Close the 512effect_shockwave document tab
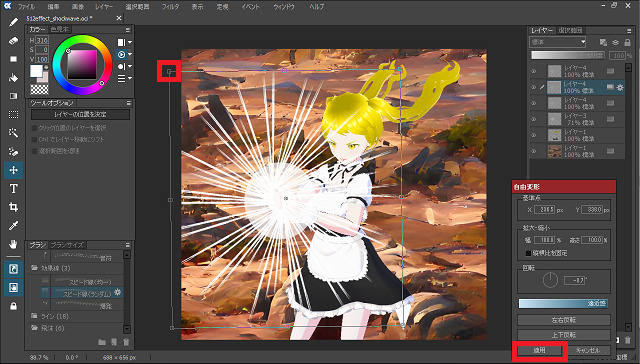Viewport: 640px width, 364px height. (x=119, y=18)
